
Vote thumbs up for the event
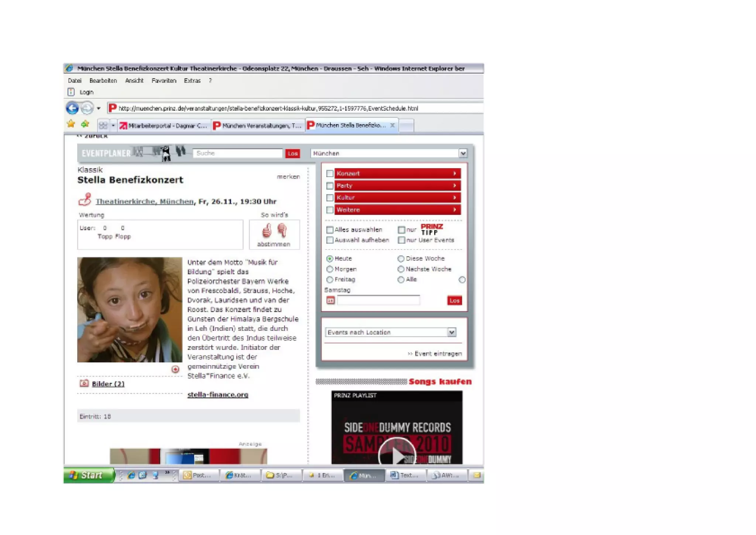coord(267,230)
